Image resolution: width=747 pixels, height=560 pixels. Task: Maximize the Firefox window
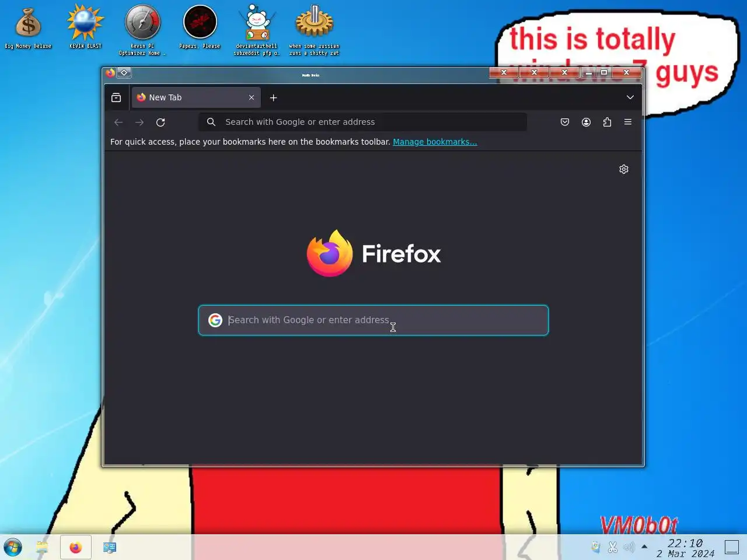click(604, 72)
